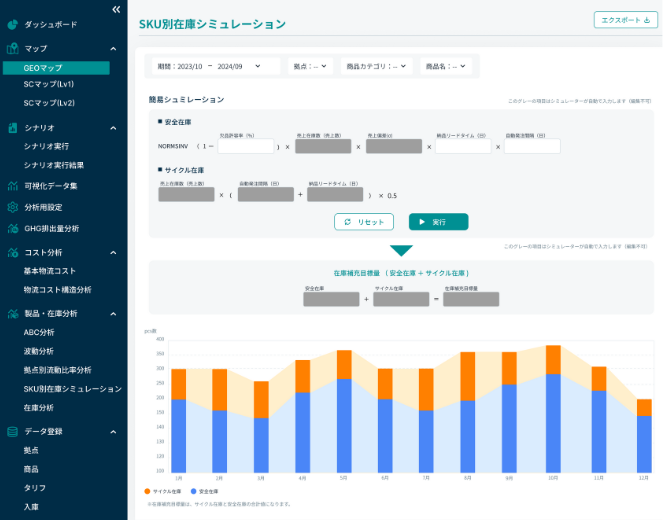Toggle 安全在庫 legend series
665x520 pixels.
204,491
